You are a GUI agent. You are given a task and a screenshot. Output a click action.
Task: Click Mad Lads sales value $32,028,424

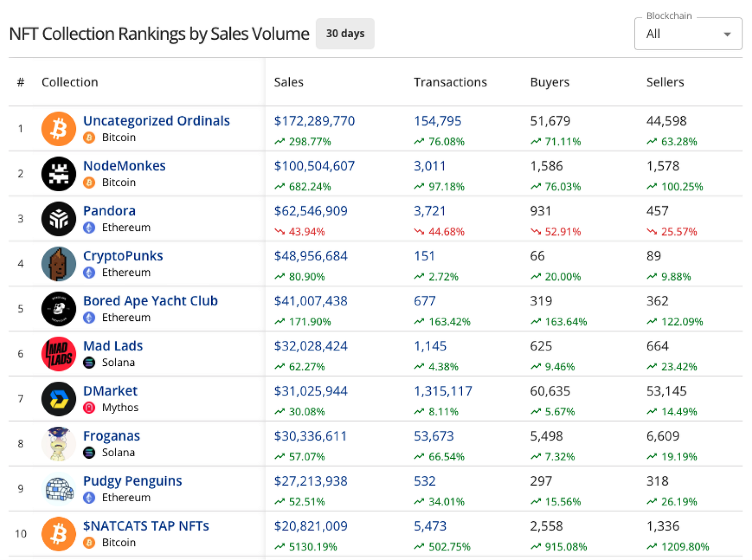point(311,346)
